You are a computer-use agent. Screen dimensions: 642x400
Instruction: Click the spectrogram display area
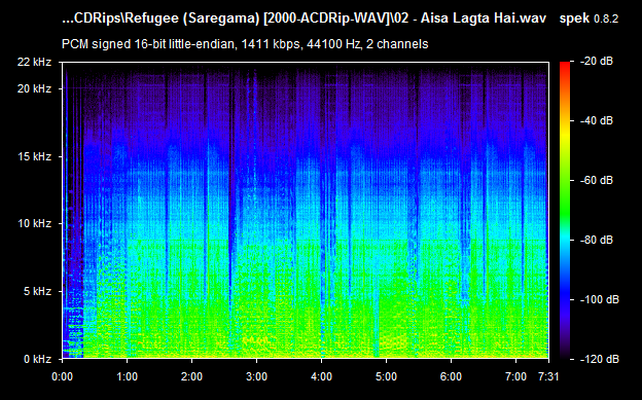(305, 210)
